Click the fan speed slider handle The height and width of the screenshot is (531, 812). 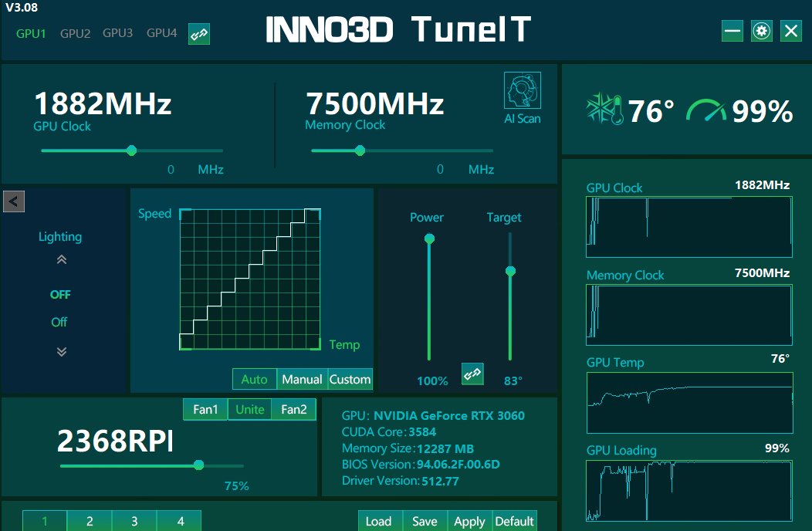198,465
